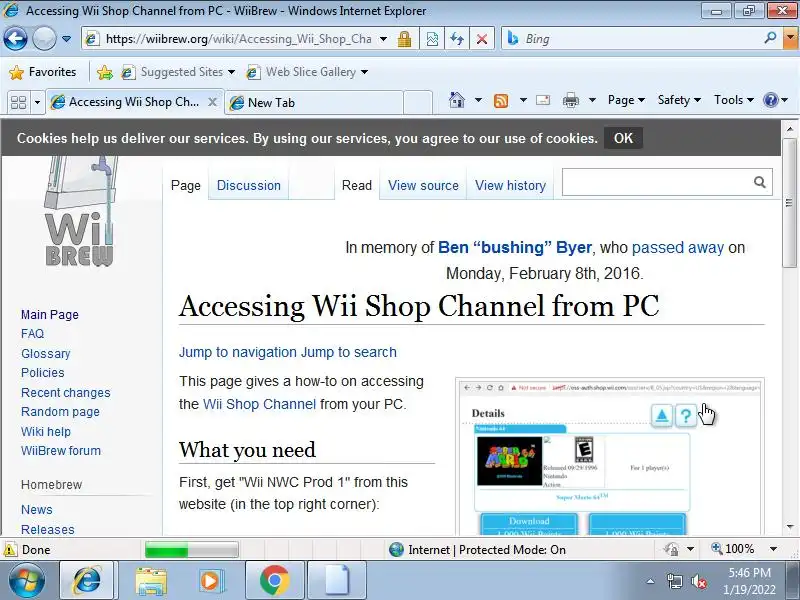800x600 pixels.
Task: Click the status bar warning icon
Action: coord(9,550)
